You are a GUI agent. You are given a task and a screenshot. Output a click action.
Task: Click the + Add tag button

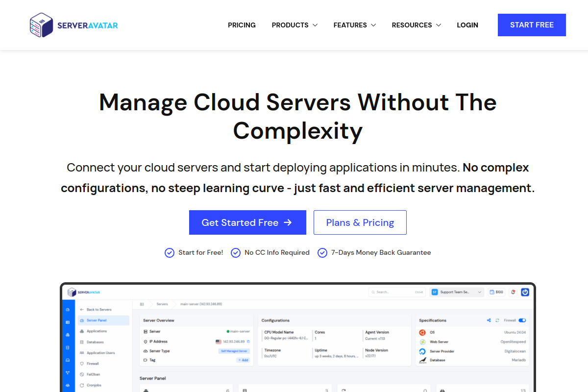coord(243,360)
